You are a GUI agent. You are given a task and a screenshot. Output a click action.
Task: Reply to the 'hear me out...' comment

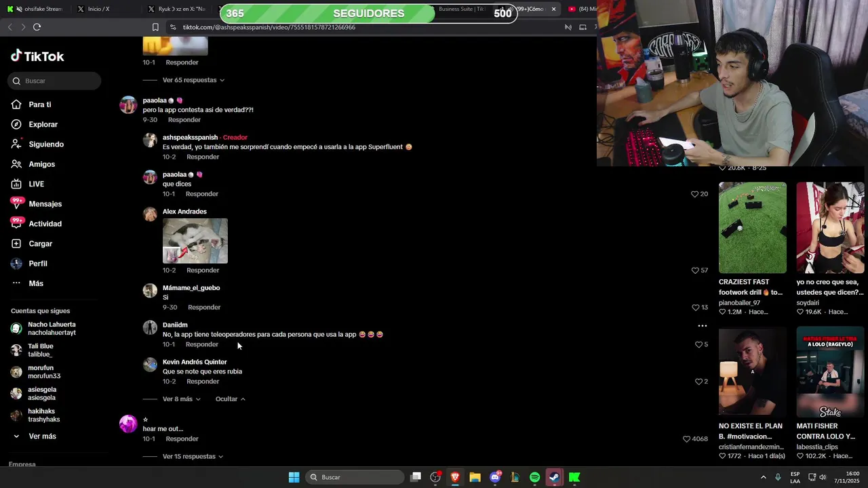click(182, 439)
